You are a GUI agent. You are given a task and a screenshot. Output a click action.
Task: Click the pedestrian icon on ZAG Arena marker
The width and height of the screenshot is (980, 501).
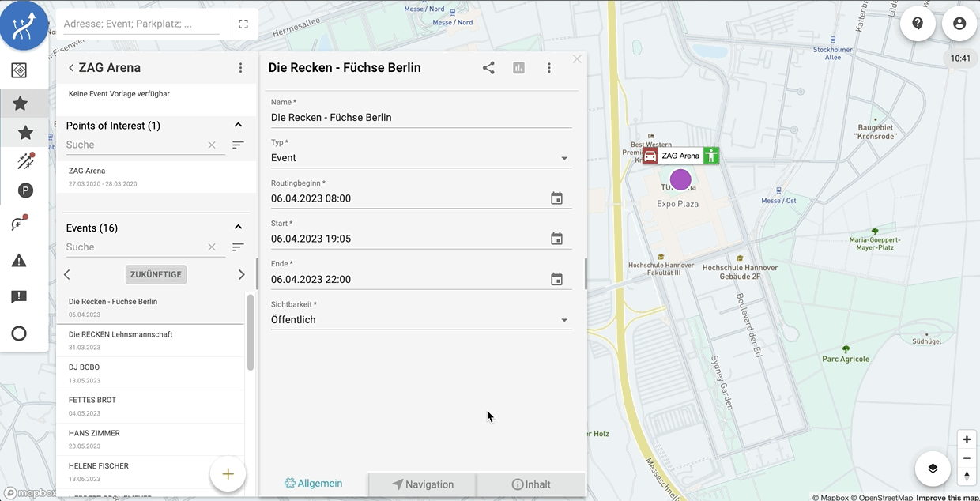(711, 156)
